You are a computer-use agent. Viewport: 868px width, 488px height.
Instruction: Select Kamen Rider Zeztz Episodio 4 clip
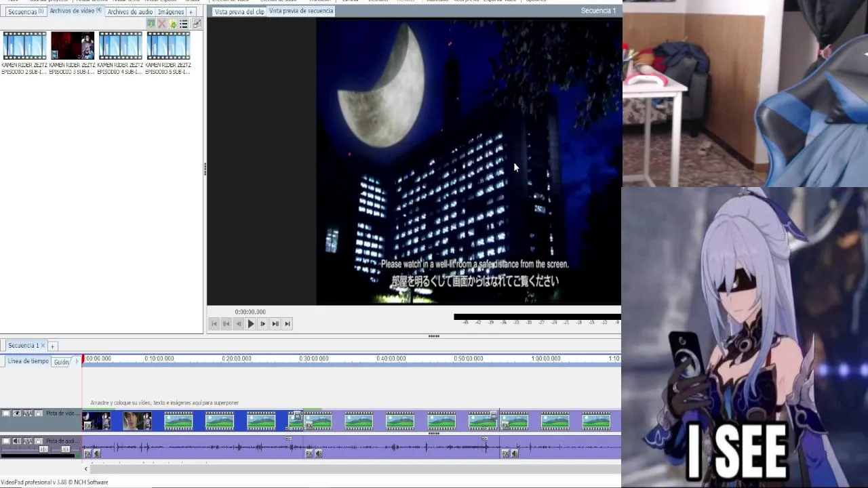click(120, 53)
